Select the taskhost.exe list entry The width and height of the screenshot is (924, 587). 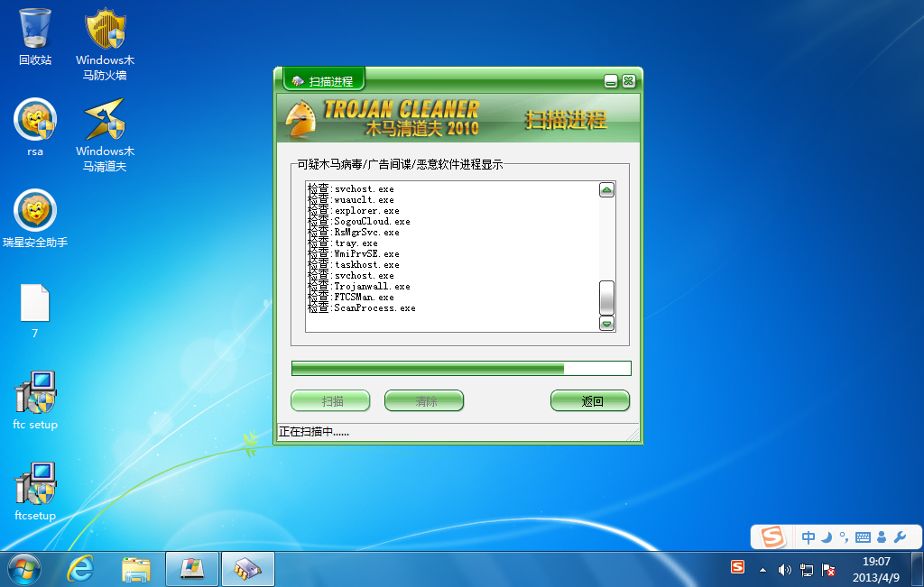coord(354,265)
